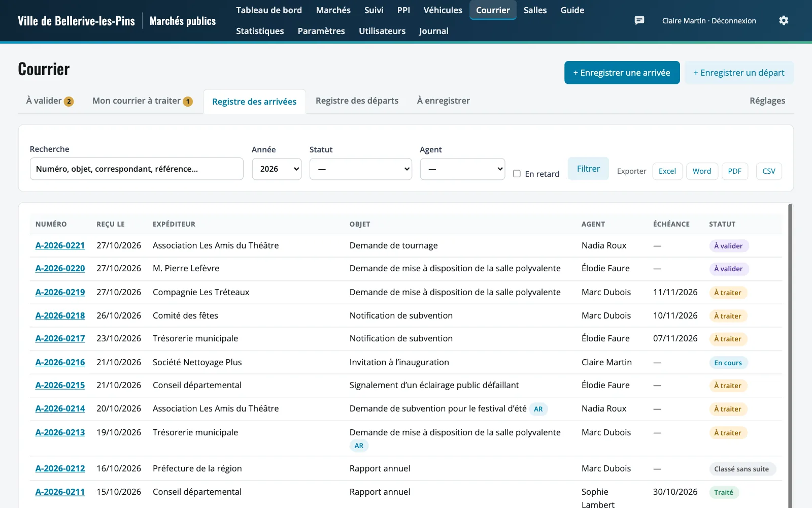Open the Suivi menu item
812x508 pixels.
(374, 10)
